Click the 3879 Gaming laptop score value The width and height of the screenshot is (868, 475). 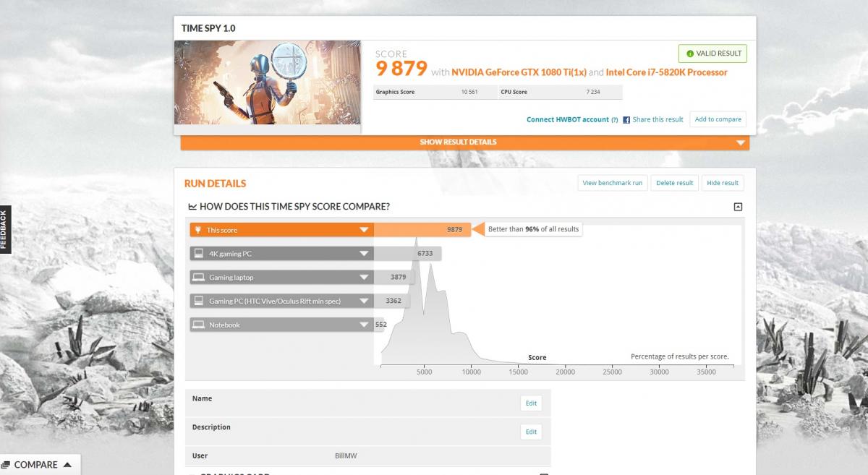(x=398, y=278)
